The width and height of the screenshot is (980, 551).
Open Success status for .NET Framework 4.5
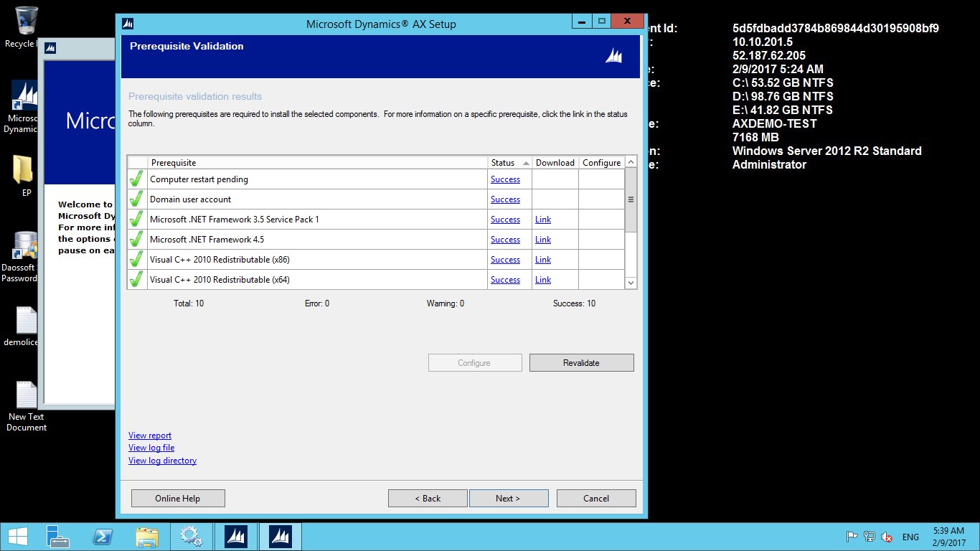pyautogui.click(x=505, y=240)
